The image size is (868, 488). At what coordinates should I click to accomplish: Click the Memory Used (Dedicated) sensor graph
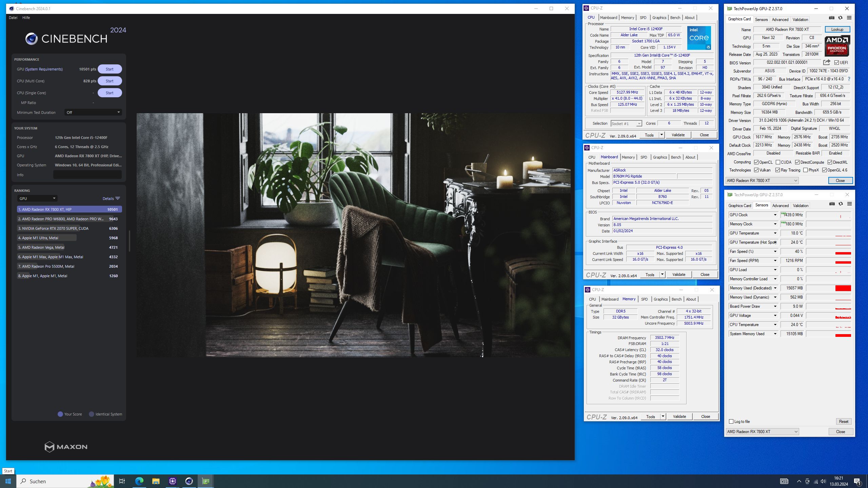tap(828, 288)
